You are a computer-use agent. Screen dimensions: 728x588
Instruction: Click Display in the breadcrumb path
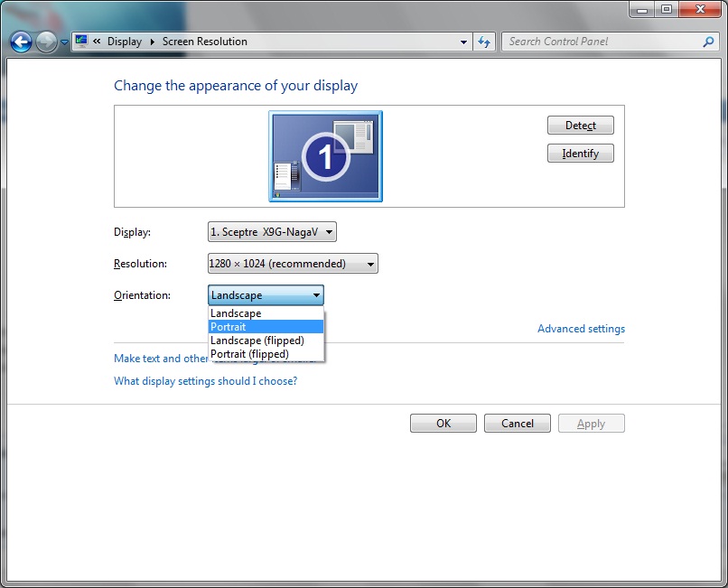(x=125, y=41)
